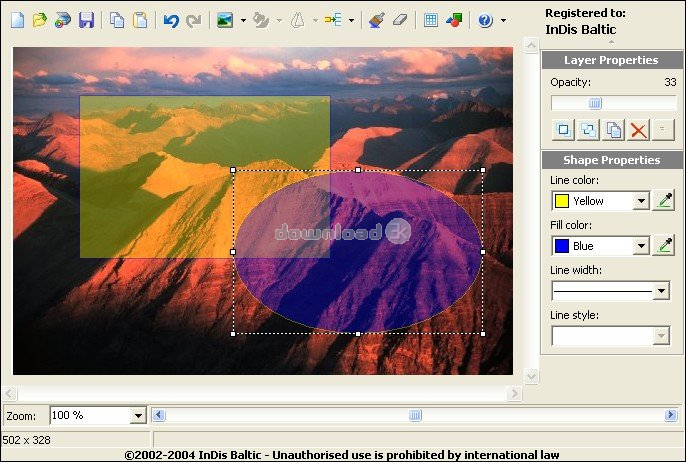Create a new blank document
This screenshot has height=462, width=686.
tap(18, 20)
